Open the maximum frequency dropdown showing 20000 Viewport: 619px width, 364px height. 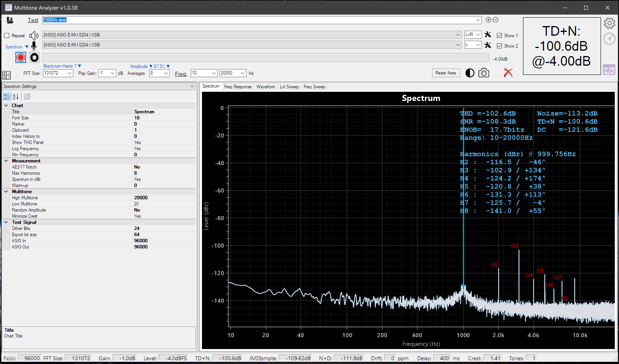pyautogui.click(x=243, y=73)
